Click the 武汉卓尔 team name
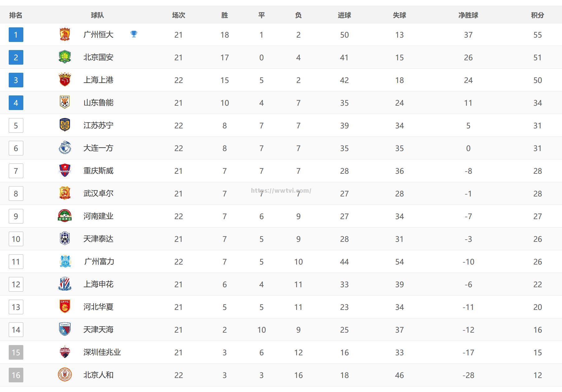The height and width of the screenshot is (392, 562). tap(98, 193)
